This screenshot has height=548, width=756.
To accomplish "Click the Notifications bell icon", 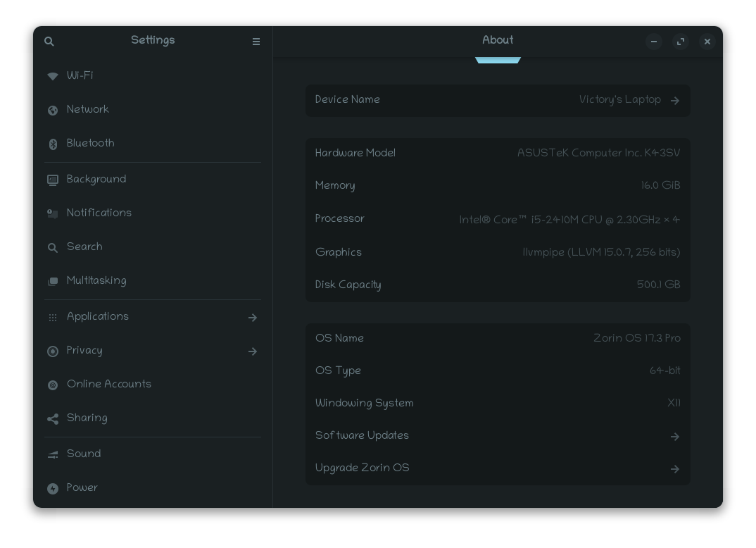I will (53, 213).
